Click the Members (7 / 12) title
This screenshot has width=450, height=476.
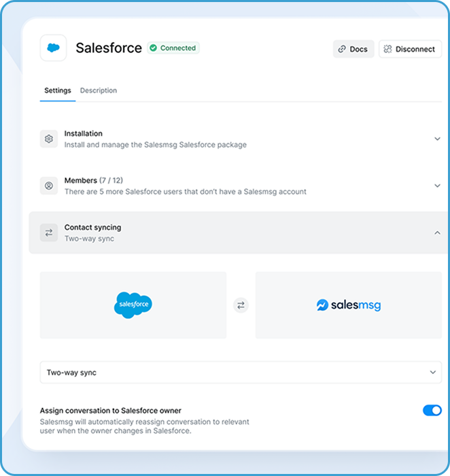(94, 180)
